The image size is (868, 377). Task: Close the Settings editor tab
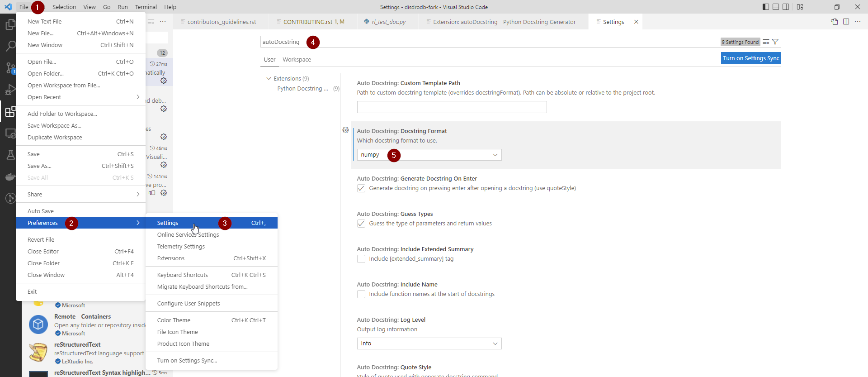636,22
